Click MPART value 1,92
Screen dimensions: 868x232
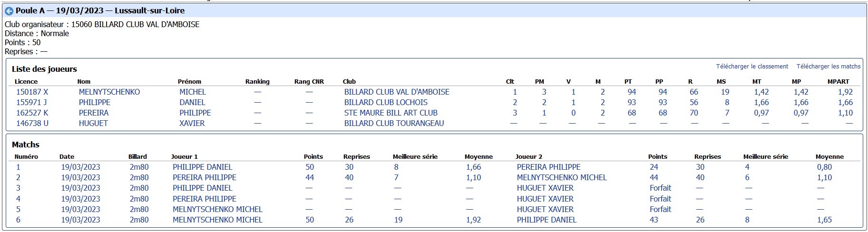click(x=845, y=92)
